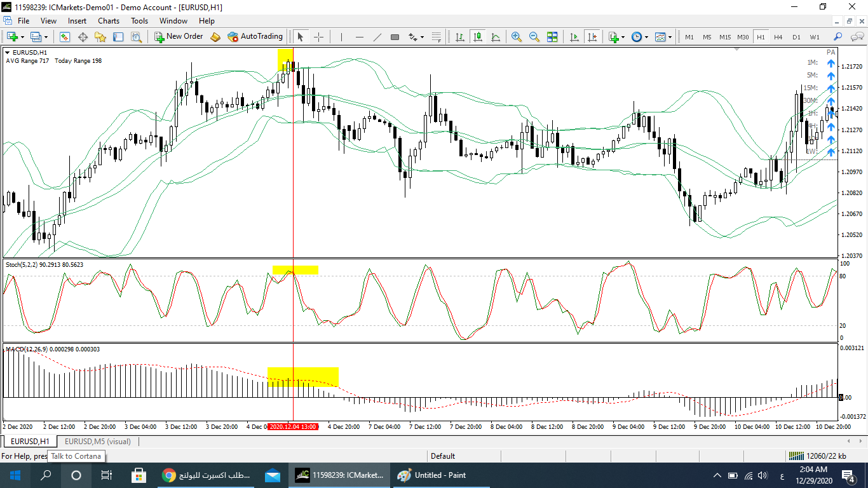
Task: Open the Charts menu
Action: pyautogui.click(x=109, y=21)
